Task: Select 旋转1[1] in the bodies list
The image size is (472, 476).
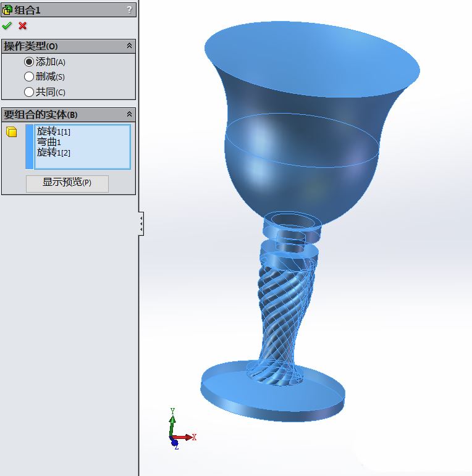Action: tap(54, 132)
